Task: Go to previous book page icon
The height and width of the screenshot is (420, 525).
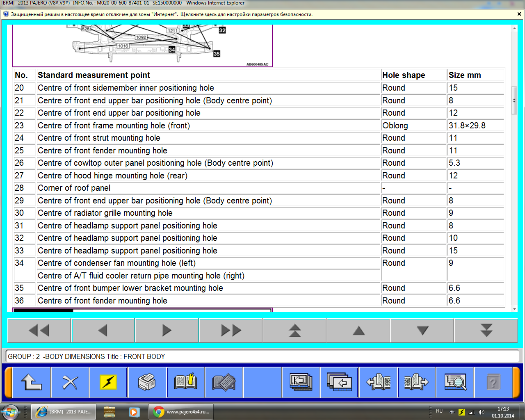Action: [378, 382]
